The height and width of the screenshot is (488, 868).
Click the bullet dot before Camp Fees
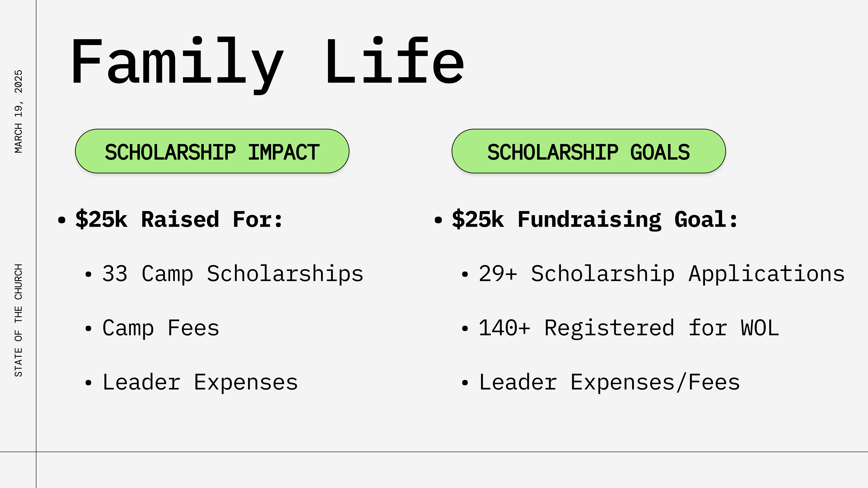[x=88, y=329]
